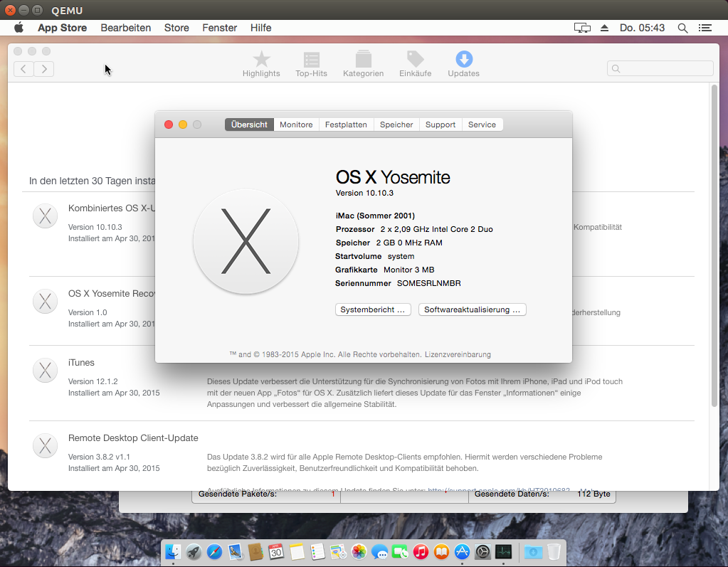Click the eject icon in menu bar

point(604,28)
